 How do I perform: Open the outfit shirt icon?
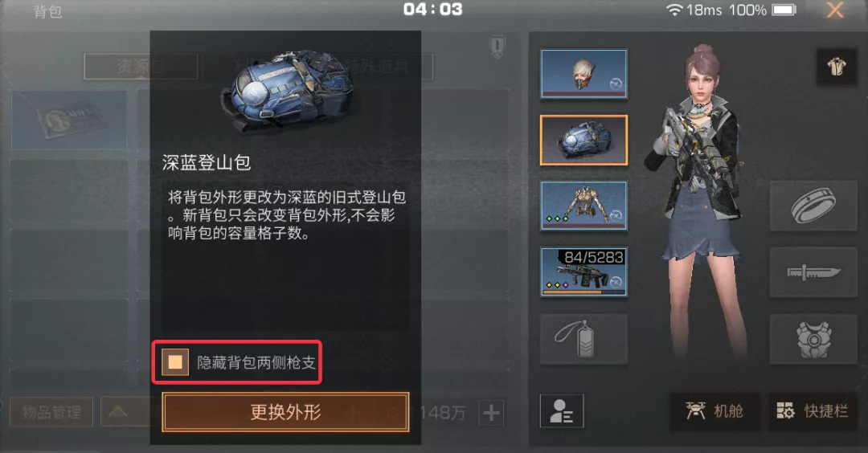tap(837, 67)
